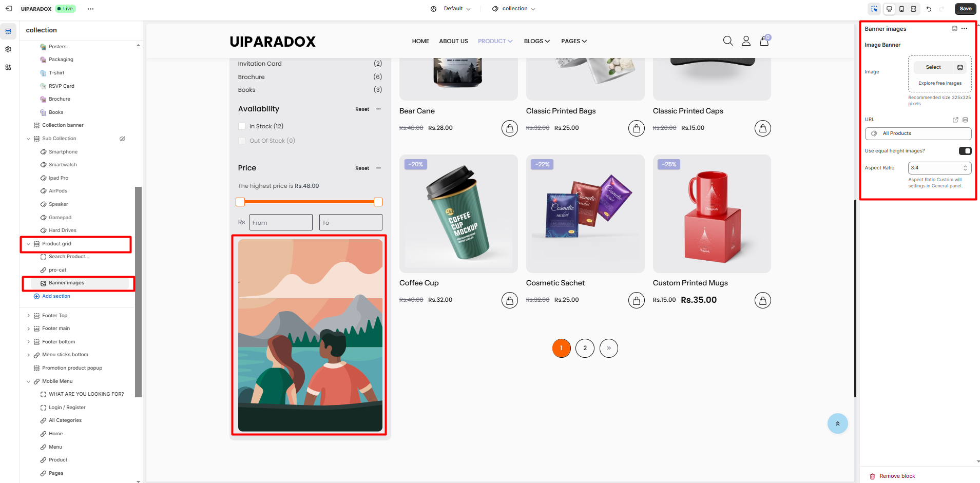980x483 pixels.
Task: Open the BLOGS menu in storefront navigation
Action: point(536,41)
